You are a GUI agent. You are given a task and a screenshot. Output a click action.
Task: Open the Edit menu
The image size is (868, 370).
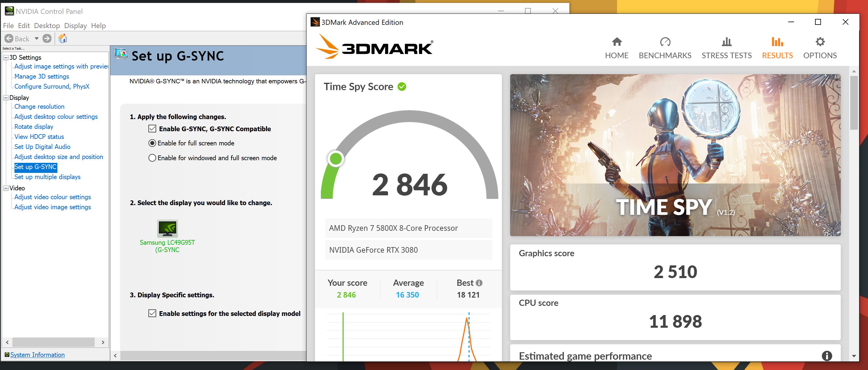(24, 26)
